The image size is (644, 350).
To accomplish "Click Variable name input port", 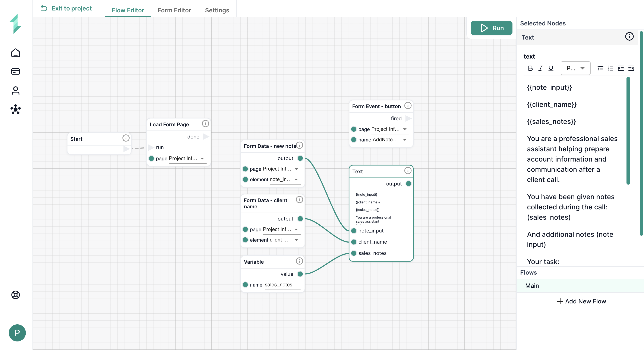I will (245, 285).
